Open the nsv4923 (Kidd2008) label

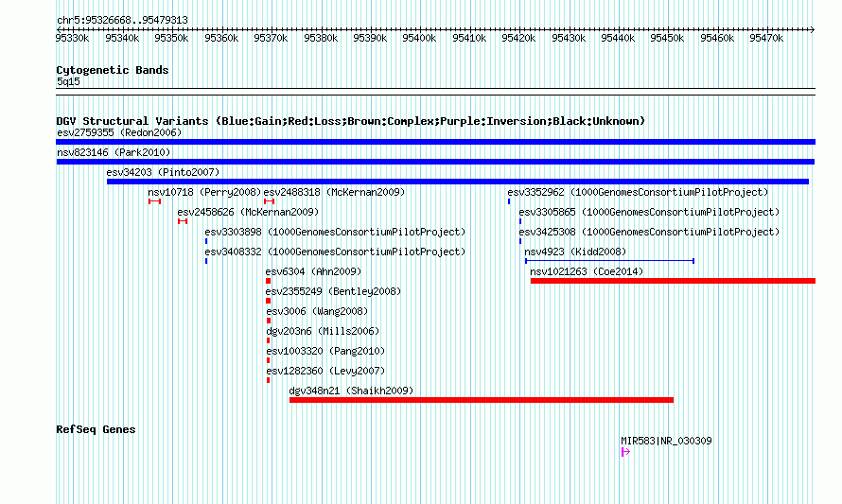pos(575,252)
